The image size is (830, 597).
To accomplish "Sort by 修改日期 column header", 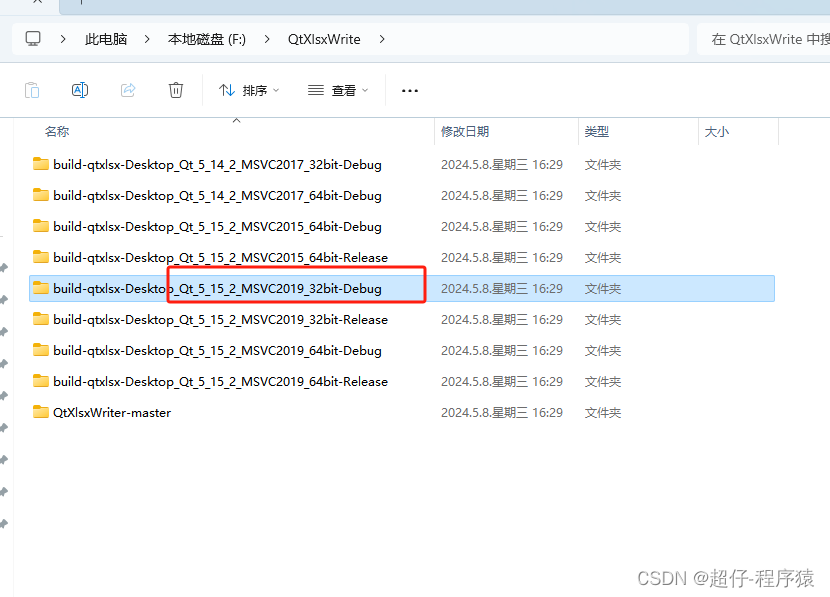I will [x=465, y=131].
